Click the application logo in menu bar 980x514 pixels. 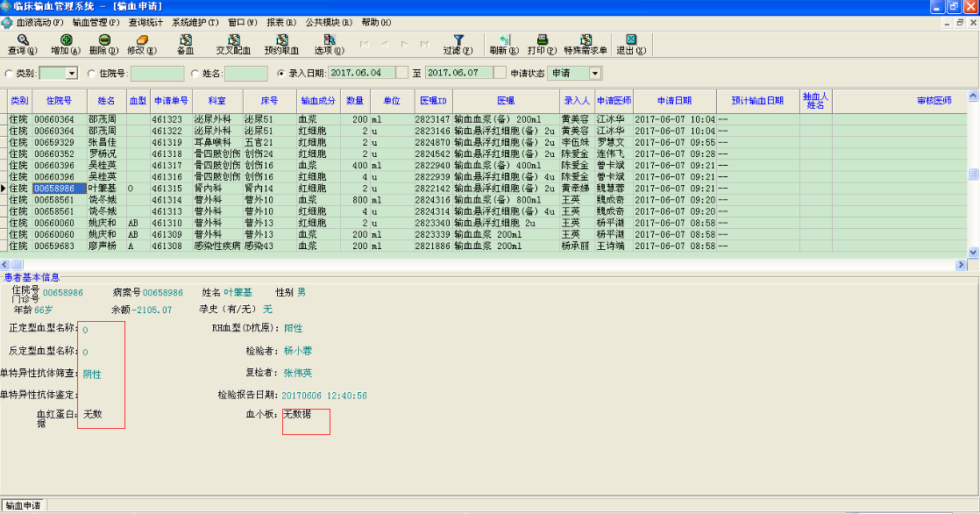tap(7, 23)
